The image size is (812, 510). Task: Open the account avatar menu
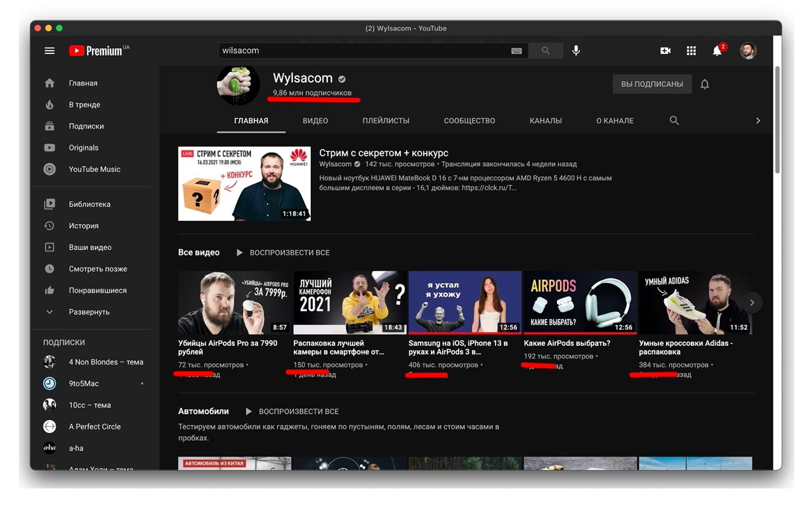pos(749,51)
